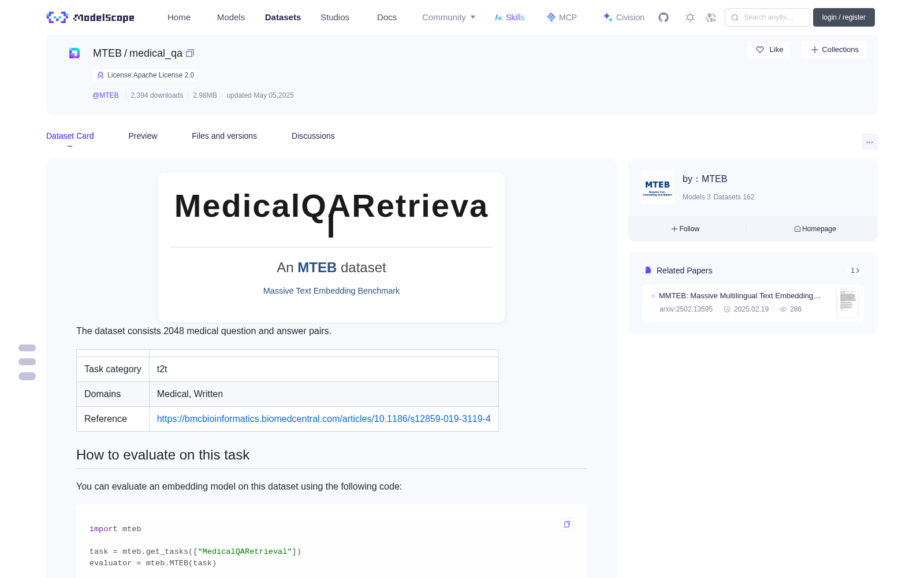
Task: Copy dataset name MTEB/medical_qa icon
Action: pos(190,53)
